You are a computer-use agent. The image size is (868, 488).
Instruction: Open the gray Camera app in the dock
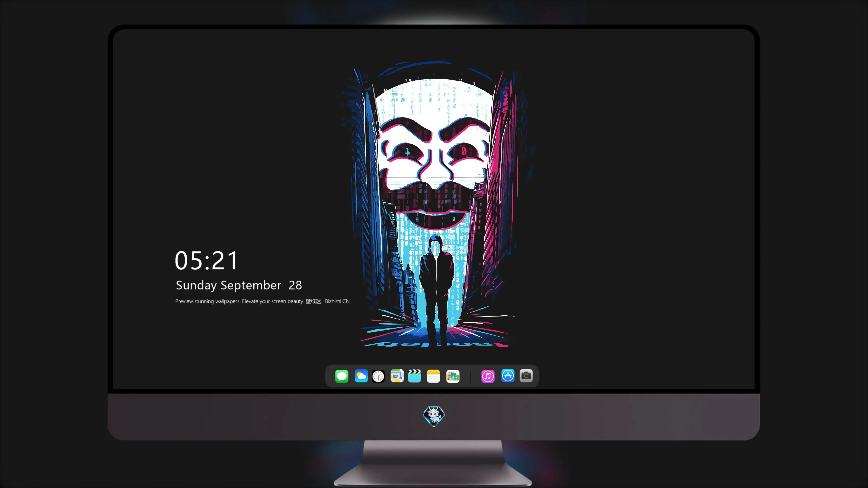pyautogui.click(x=526, y=375)
